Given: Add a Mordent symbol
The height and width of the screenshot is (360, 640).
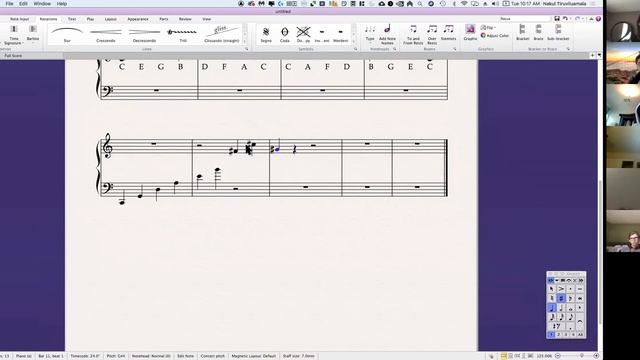Looking at the screenshot, I should click(x=340, y=34).
